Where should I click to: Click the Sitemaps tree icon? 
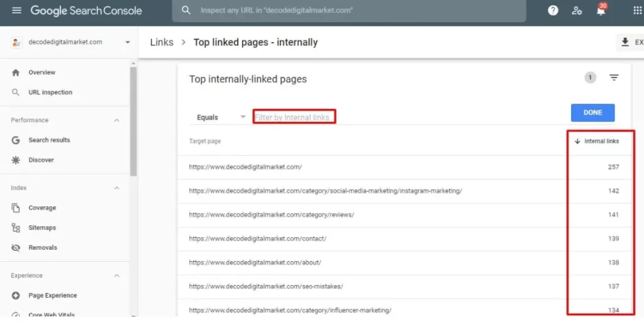16,228
